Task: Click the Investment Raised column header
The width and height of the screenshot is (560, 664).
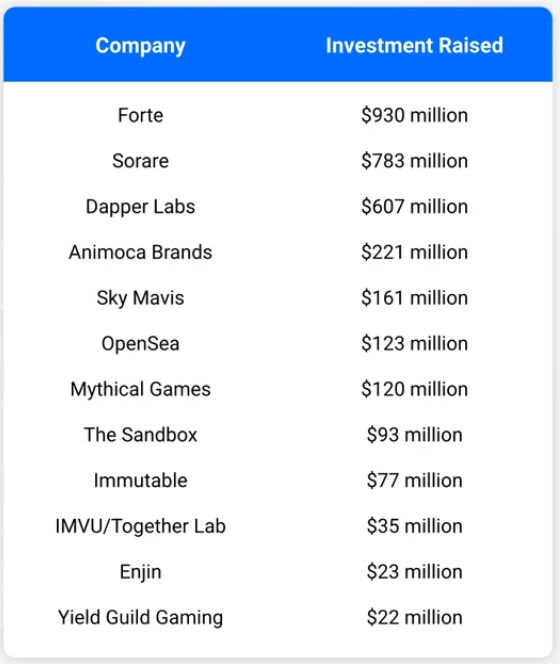Action: [x=414, y=45]
